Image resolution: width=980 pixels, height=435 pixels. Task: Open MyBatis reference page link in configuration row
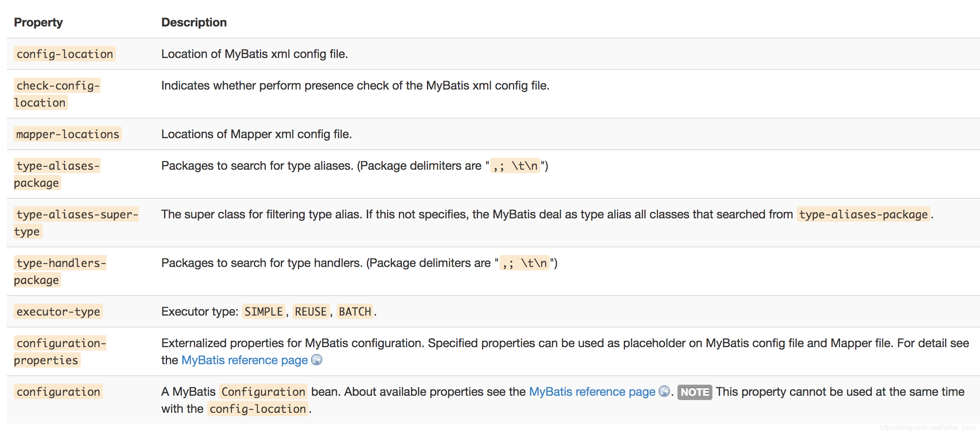pyautogui.click(x=592, y=392)
